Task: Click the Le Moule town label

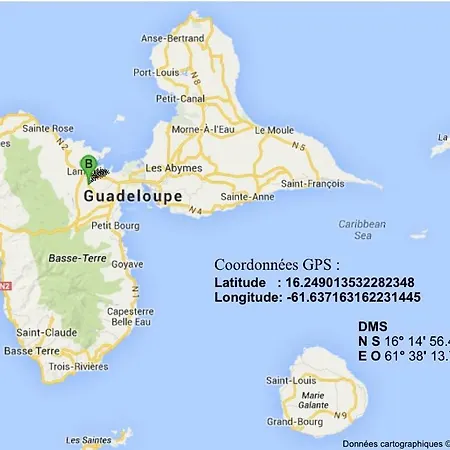Action: [x=274, y=130]
